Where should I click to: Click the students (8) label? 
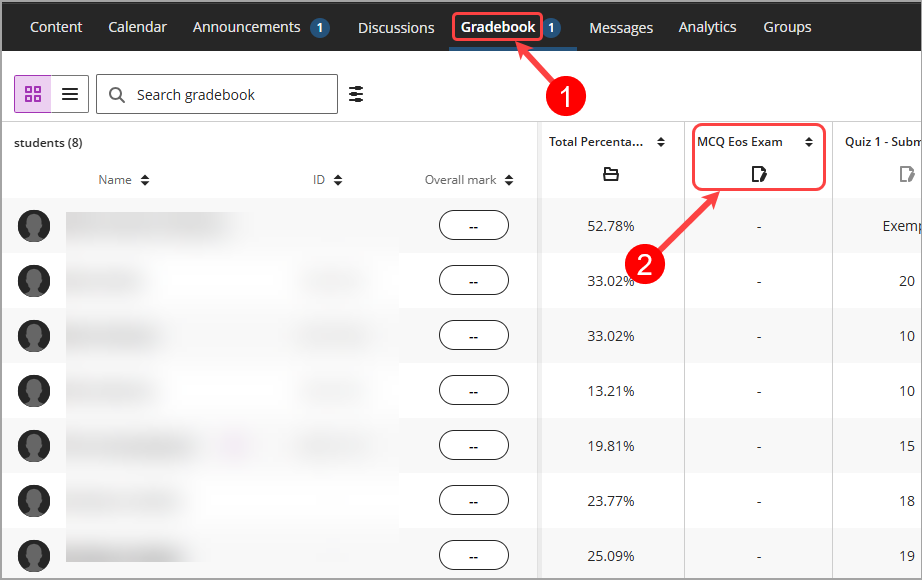48,143
